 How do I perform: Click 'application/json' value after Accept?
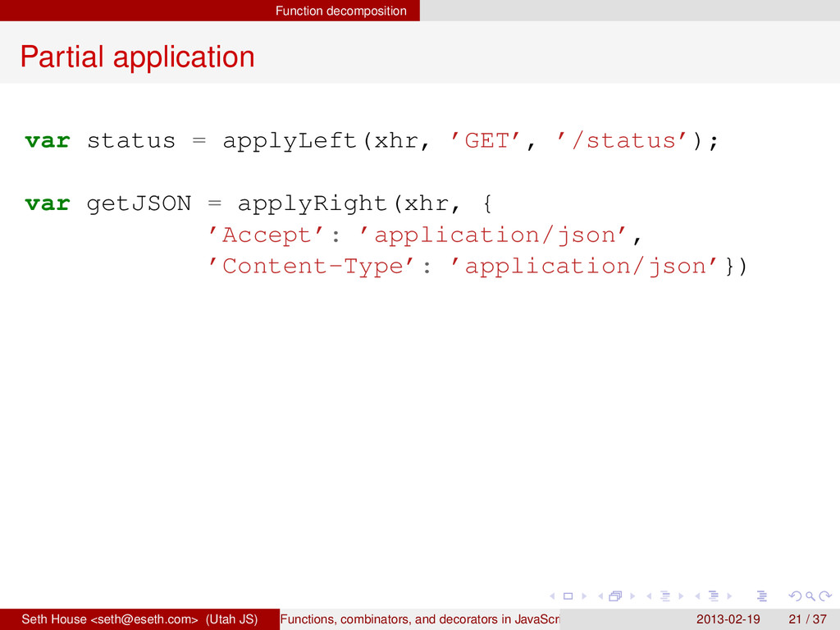click(x=494, y=235)
